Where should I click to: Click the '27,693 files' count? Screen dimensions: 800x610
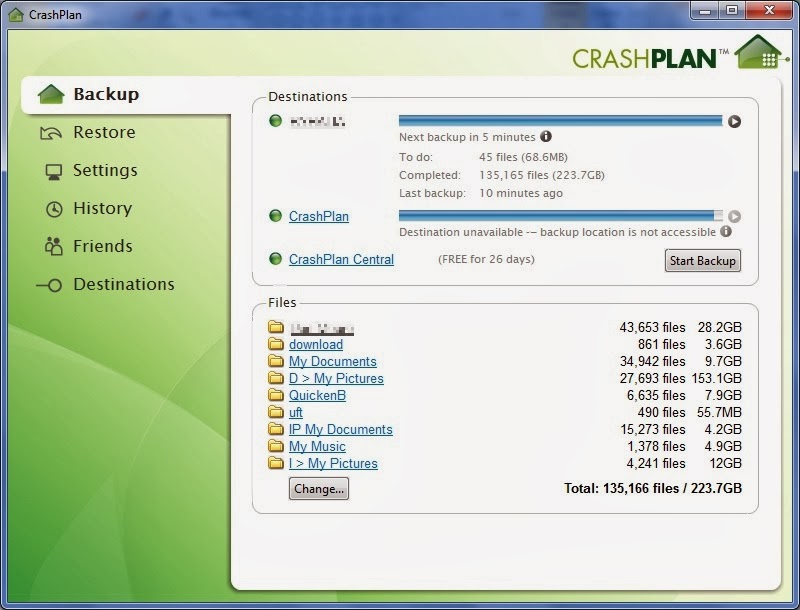click(x=653, y=378)
